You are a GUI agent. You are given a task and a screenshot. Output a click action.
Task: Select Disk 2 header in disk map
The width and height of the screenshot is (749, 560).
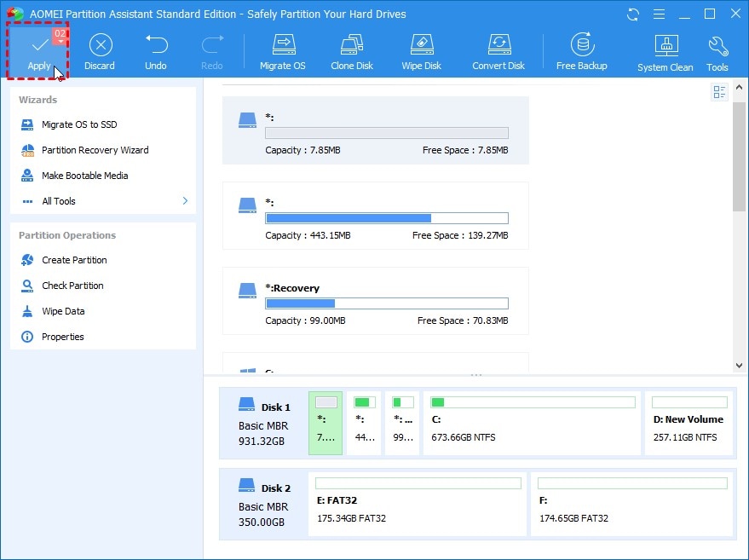point(264,504)
